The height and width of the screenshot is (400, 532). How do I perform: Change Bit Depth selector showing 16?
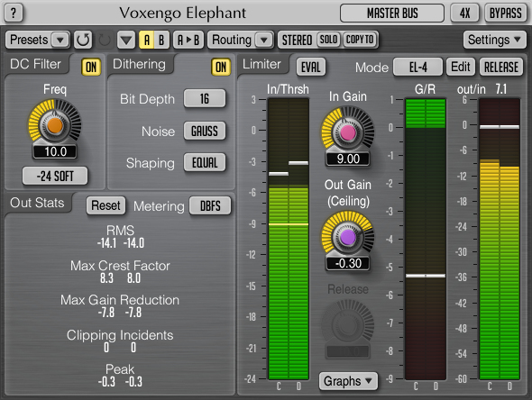[205, 98]
